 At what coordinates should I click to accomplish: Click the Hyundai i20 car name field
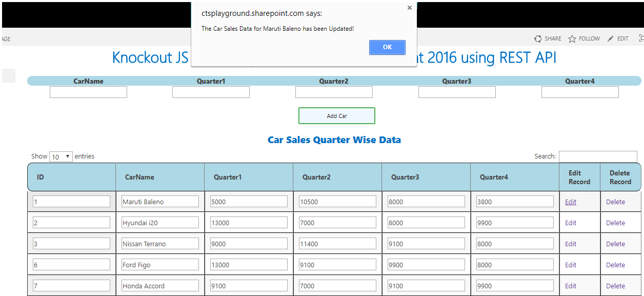click(160, 223)
